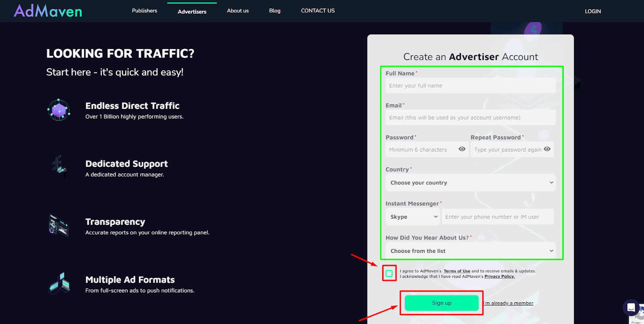Click the Transparency reports icon

click(58, 225)
